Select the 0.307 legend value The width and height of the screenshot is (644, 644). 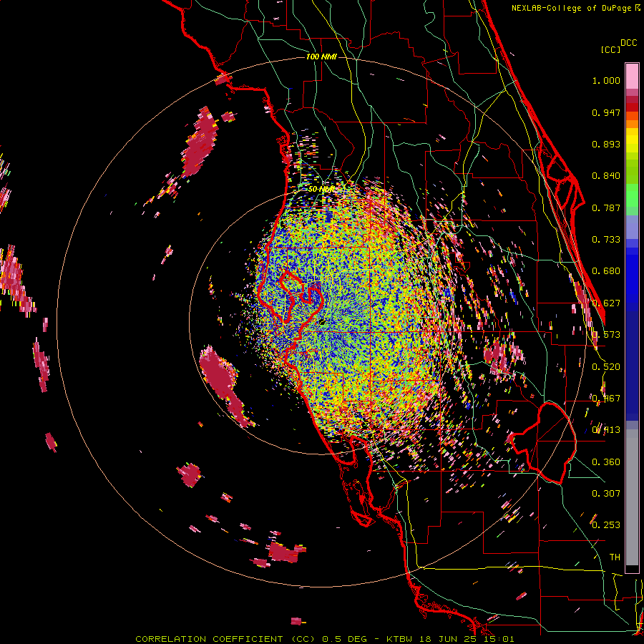click(606, 494)
